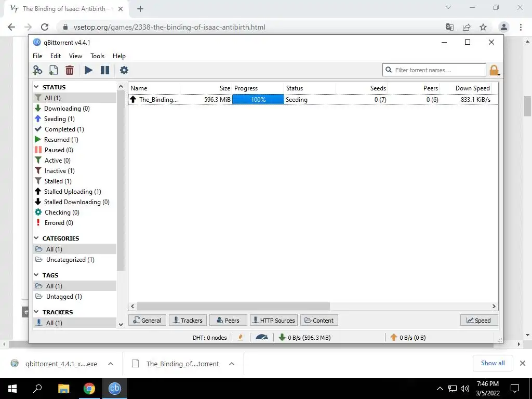Open File Explorer from the taskbar
This screenshot has width=532, height=399.
63,389
